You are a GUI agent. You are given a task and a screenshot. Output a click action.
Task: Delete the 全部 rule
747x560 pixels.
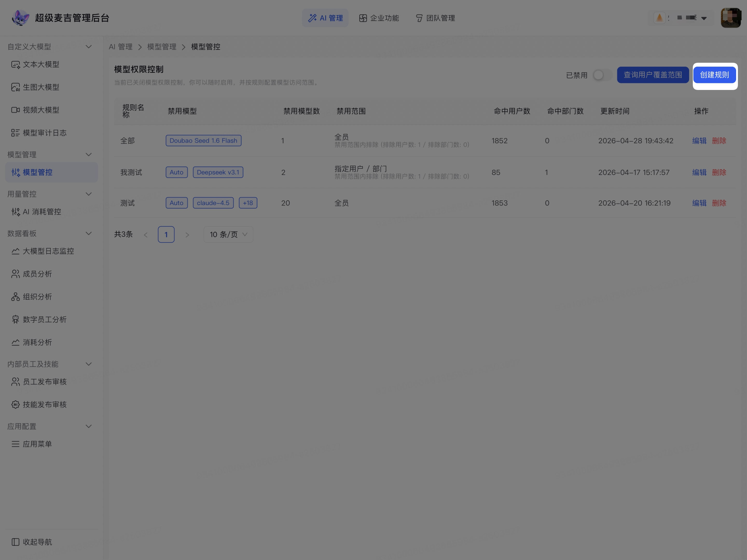719,141
